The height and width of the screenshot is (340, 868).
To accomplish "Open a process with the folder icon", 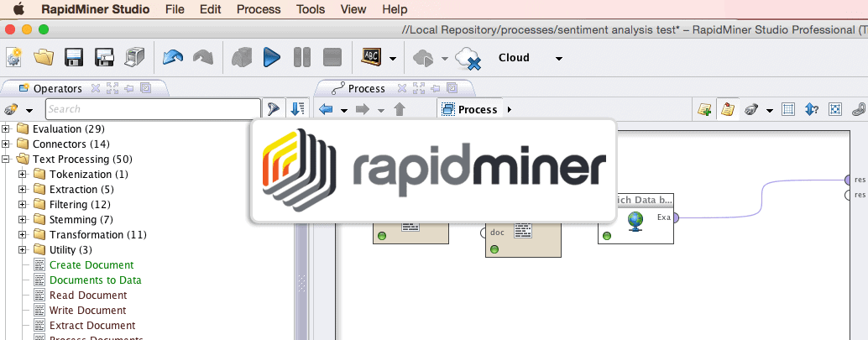I will click(44, 58).
